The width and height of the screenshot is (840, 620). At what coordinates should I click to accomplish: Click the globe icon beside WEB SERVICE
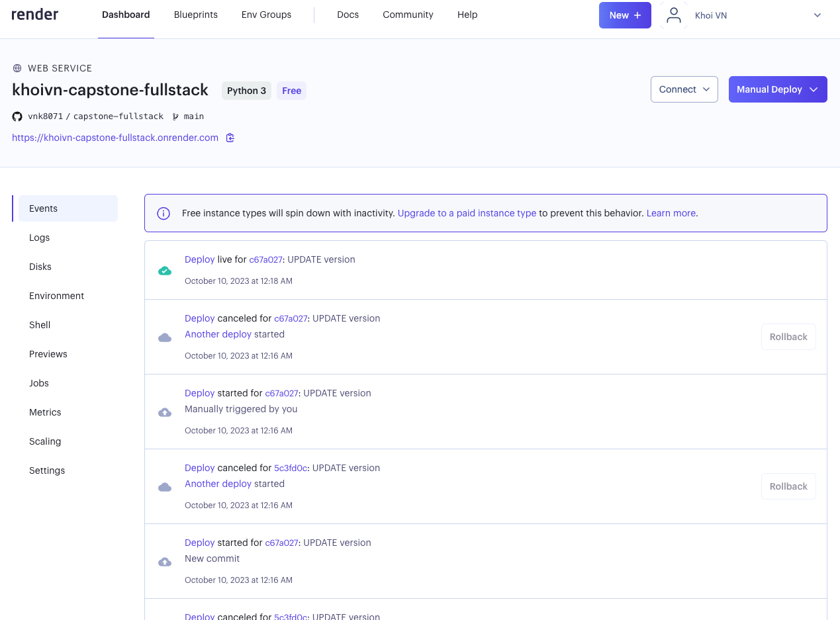(17, 68)
